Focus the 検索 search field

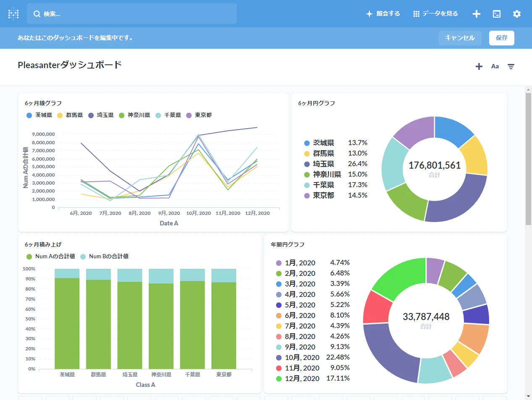[x=132, y=14]
